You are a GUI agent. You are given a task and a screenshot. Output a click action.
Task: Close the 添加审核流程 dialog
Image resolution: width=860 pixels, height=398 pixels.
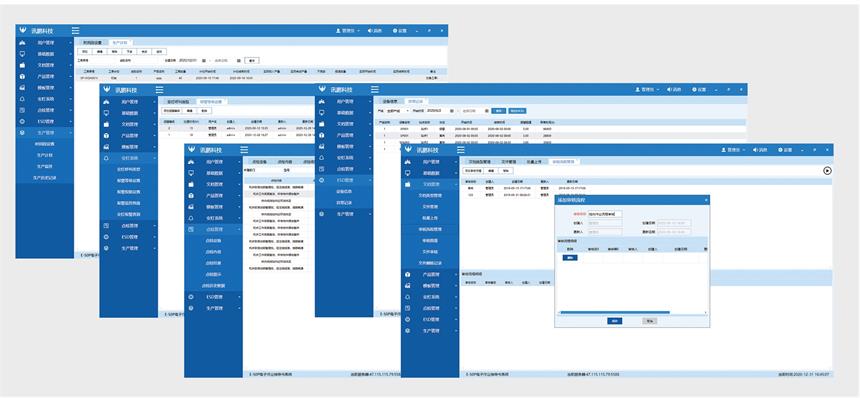705,201
